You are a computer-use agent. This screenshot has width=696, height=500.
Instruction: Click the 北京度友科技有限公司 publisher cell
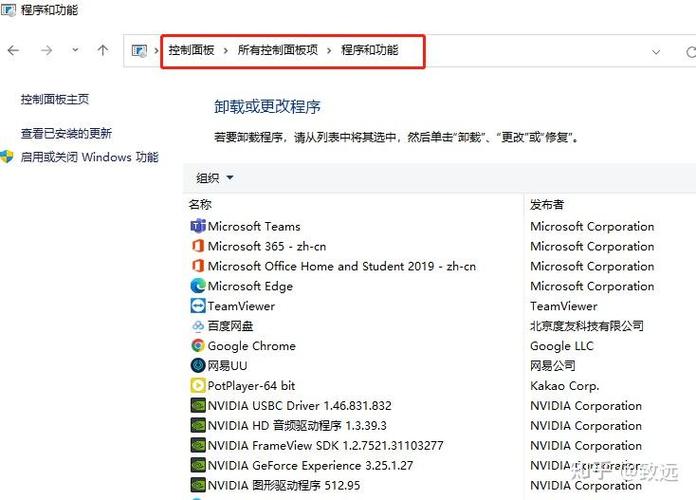pyautogui.click(x=587, y=326)
